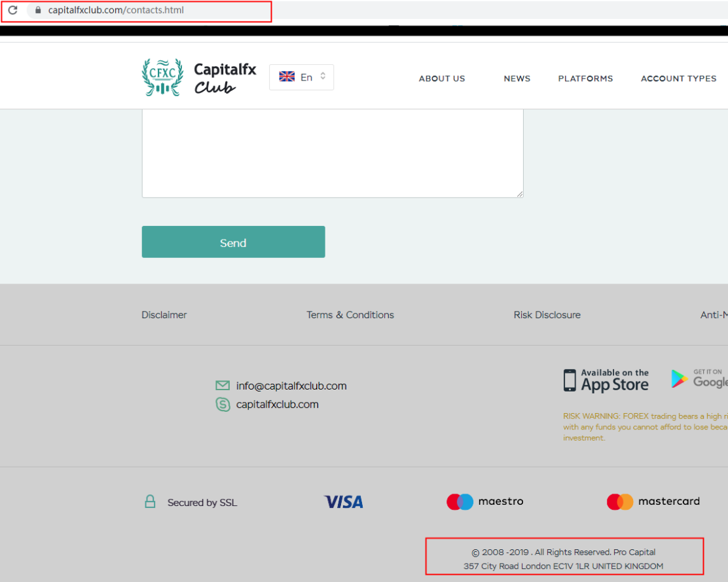728x582 pixels.
Task: Open the Available on the App Store badge
Action: 606,380
